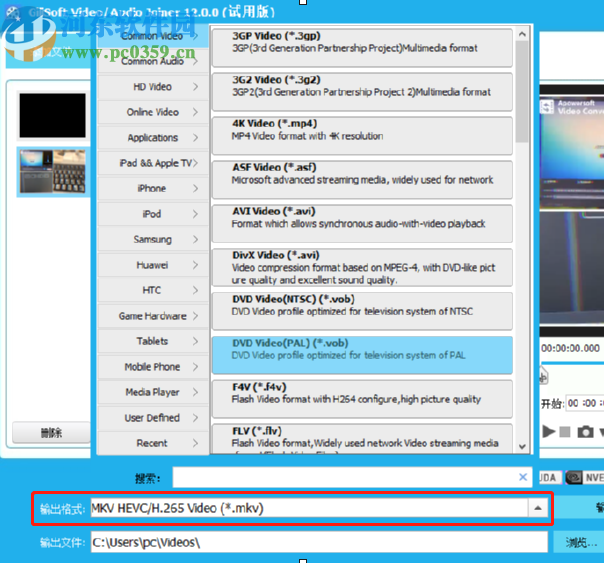604x563 pixels.
Task: Choose 3GP Video (*.3gp) format
Action: 362,47
